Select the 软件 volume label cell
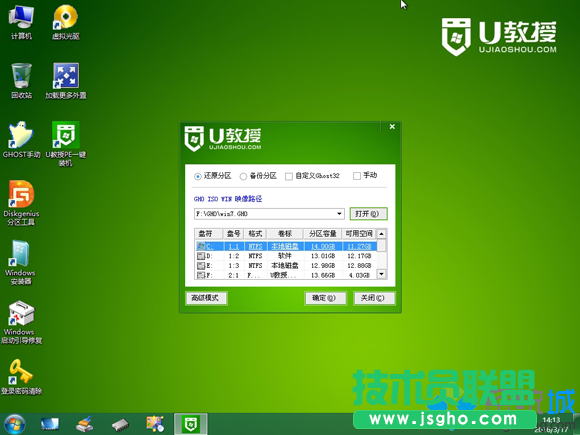Viewport: 580px width, 435px height. point(285,256)
